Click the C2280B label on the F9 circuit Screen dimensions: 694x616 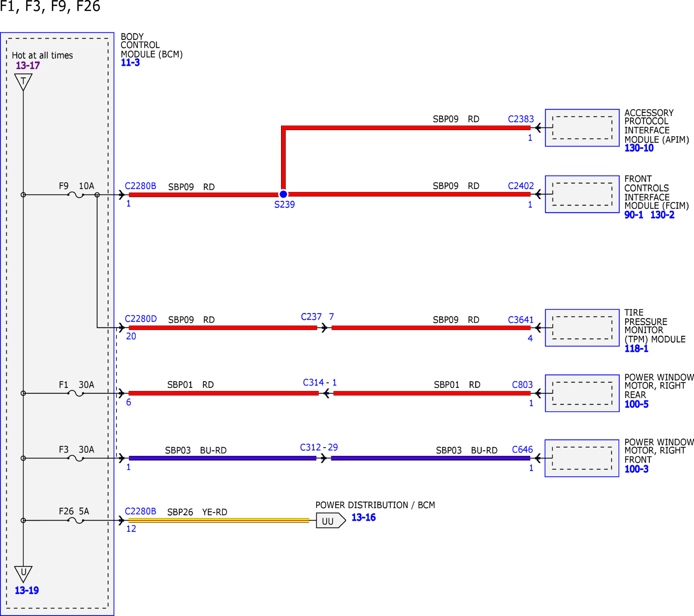[x=140, y=186]
